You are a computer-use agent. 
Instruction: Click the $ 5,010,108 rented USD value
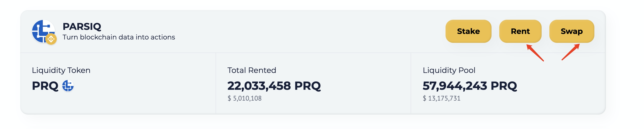pyautogui.click(x=244, y=98)
